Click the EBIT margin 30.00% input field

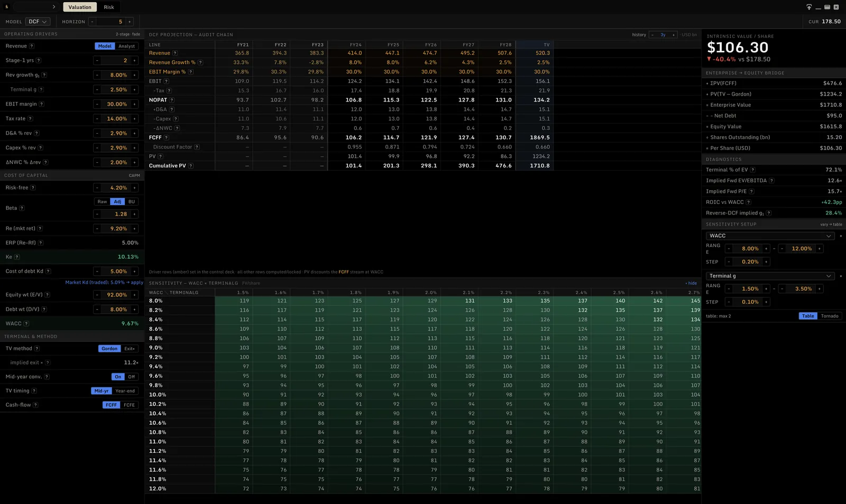[116, 104]
